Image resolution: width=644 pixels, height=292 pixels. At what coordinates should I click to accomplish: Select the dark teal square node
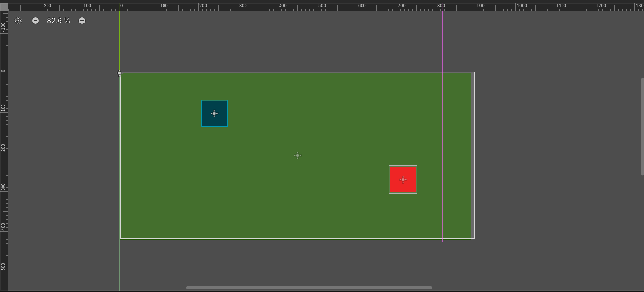[x=214, y=113]
